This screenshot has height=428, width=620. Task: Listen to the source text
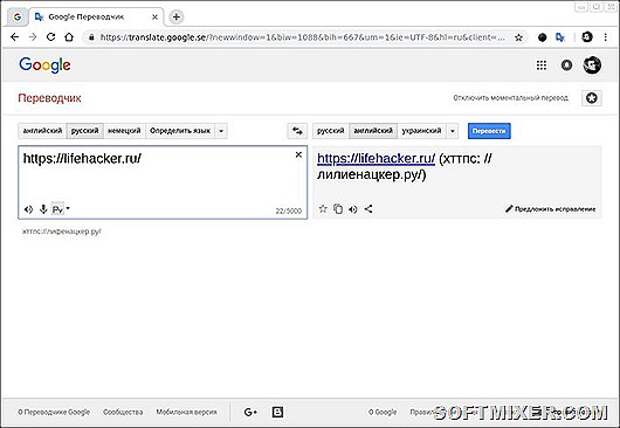pos(28,209)
